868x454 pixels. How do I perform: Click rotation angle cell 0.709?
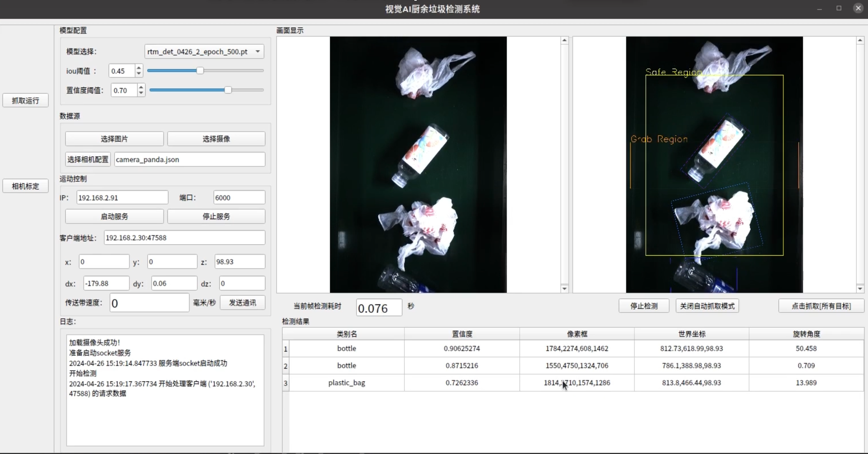click(x=806, y=366)
